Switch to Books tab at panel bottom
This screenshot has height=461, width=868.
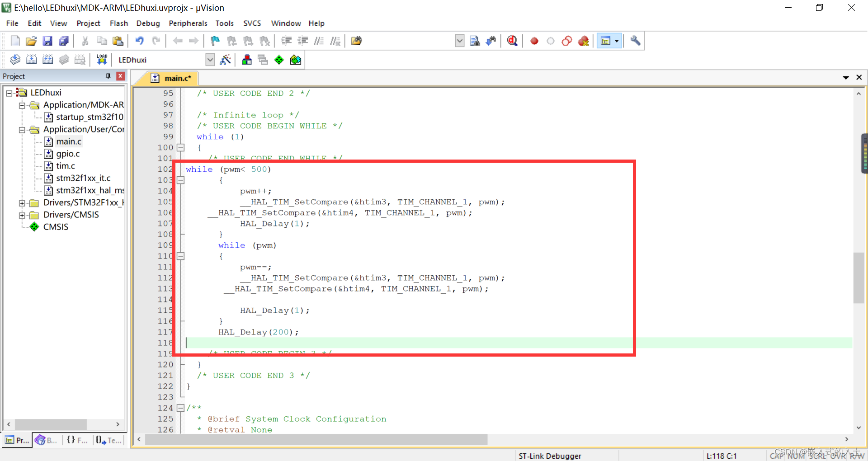(x=47, y=440)
